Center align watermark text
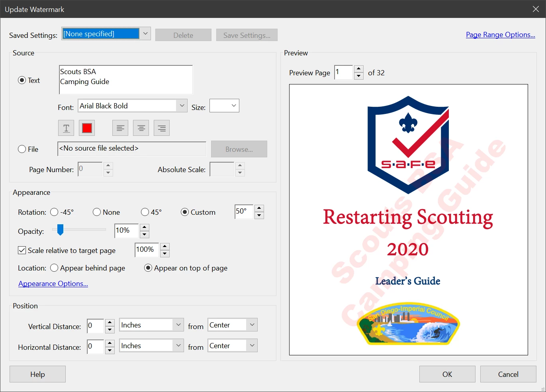This screenshot has width=546, height=392. pyautogui.click(x=141, y=128)
